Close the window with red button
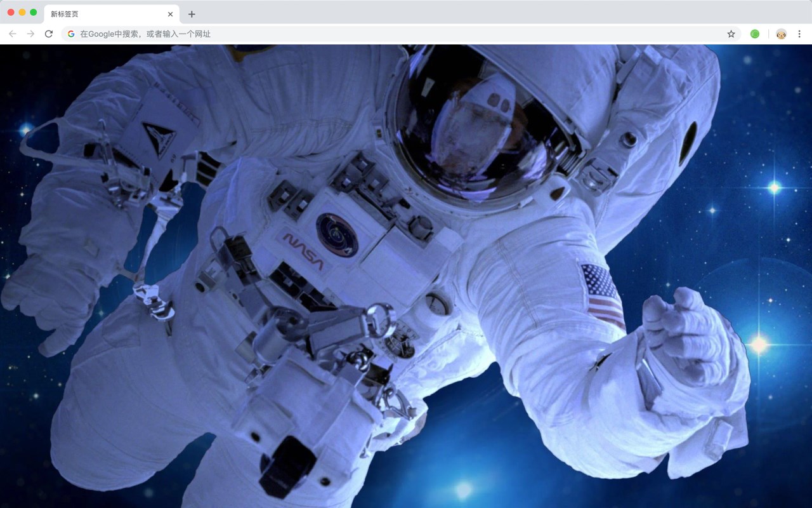812x508 pixels. tap(11, 12)
